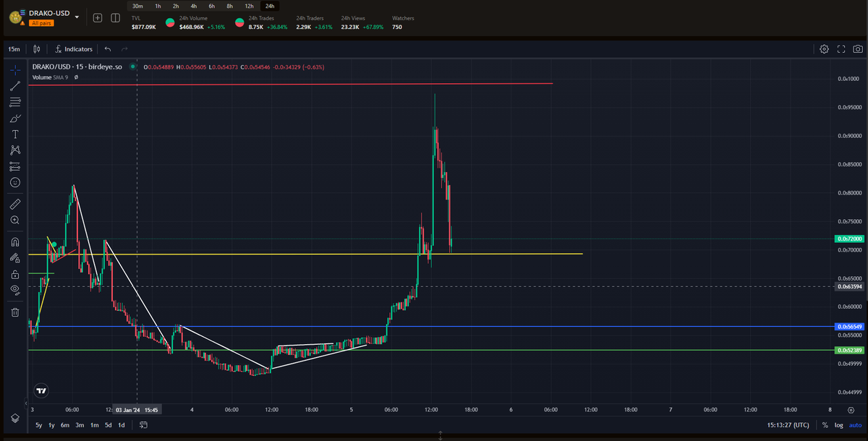Click the lime green price label on axis
The width and height of the screenshot is (868, 441).
[x=850, y=350]
